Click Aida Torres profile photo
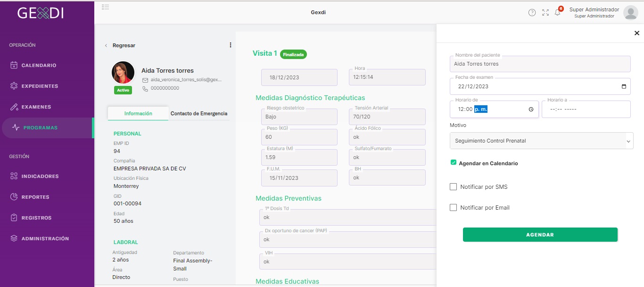Image resolution: width=644 pixels, height=287 pixels. 123,73
